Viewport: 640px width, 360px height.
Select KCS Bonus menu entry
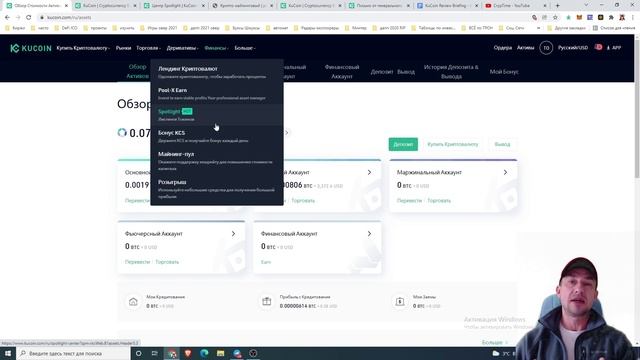click(x=217, y=136)
